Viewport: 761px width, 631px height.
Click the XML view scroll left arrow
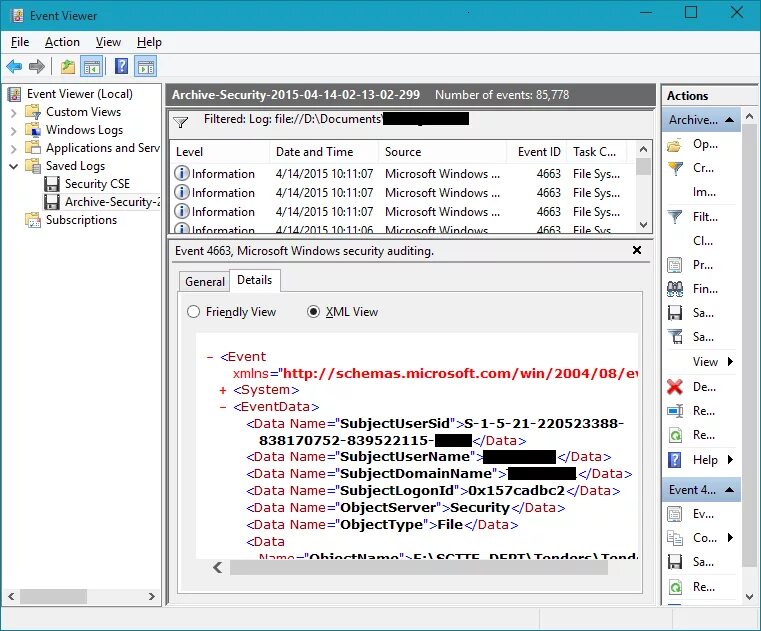click(x=218, y=567)
